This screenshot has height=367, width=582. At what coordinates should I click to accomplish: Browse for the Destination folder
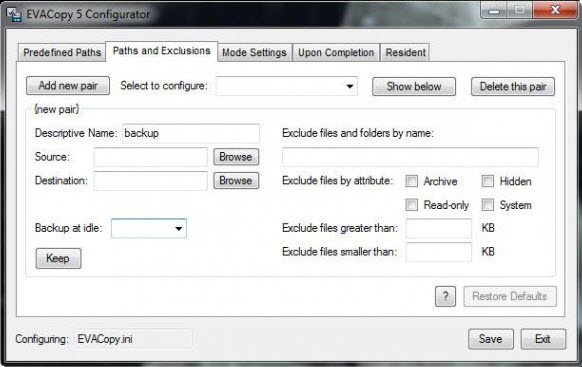coord(236,181)
